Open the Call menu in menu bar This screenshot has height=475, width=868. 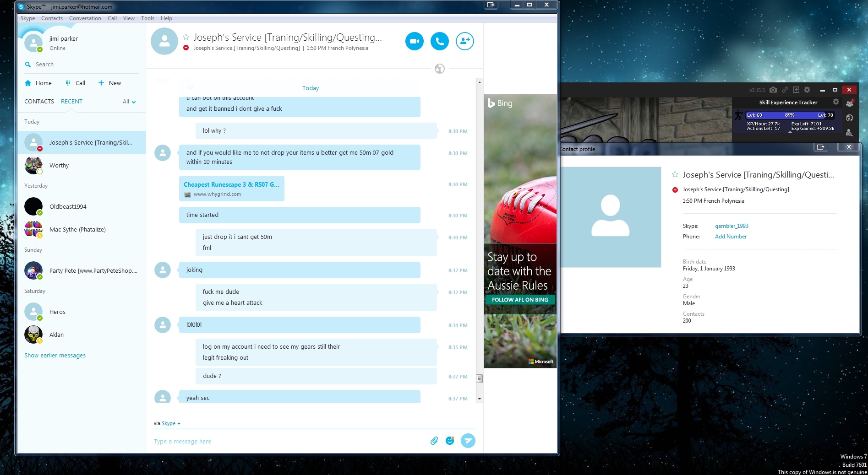[x=112, y=18]
